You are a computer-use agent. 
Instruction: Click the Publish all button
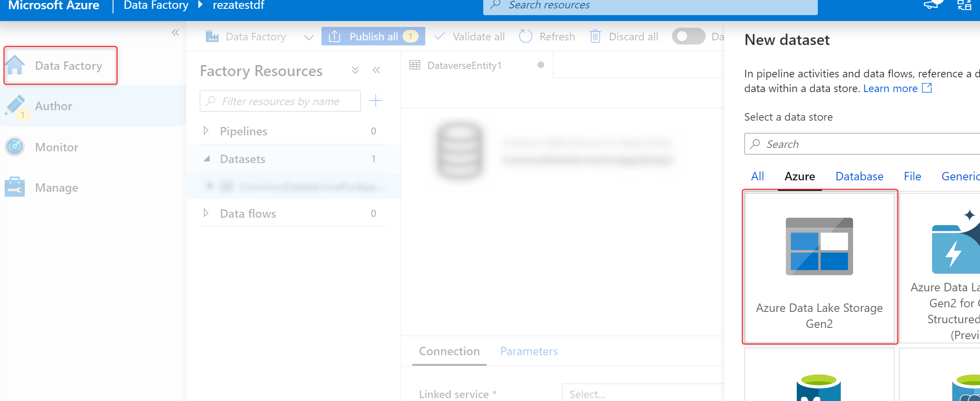(373, 36)
